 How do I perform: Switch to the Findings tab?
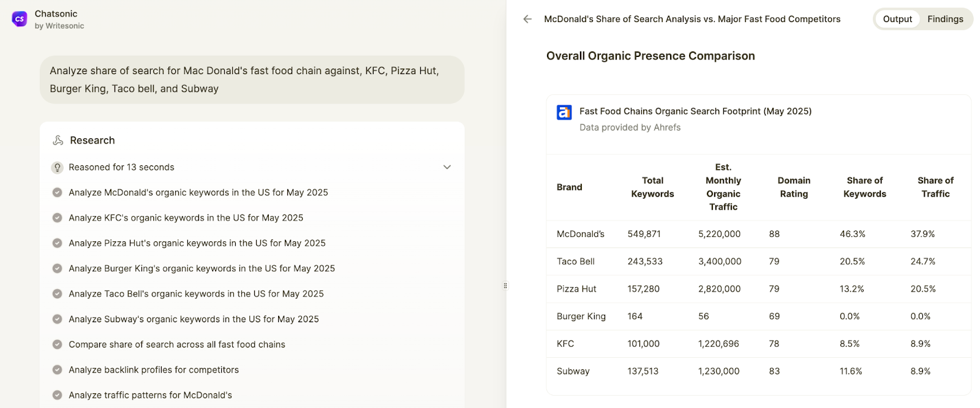click(x=945, y=19)
